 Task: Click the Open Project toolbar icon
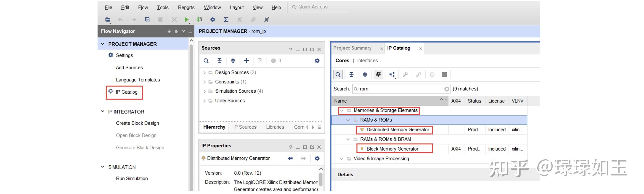108,19
